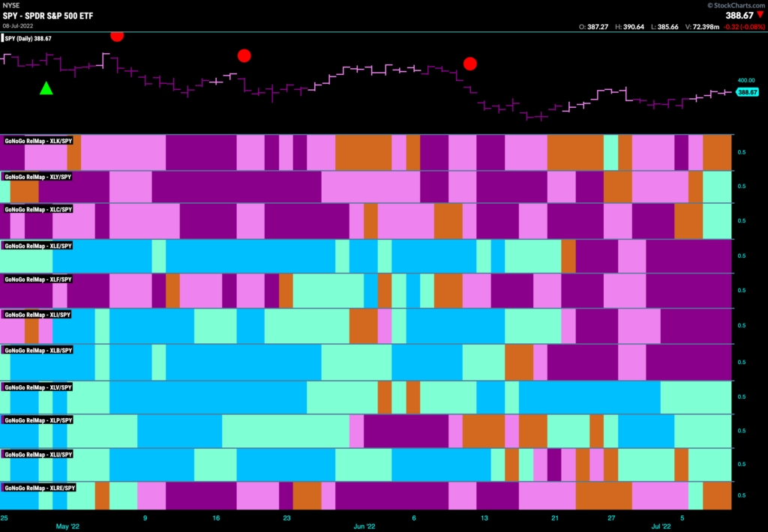Click the large 388.67 last price
Screen dimensions: 768x532
point(739,16)
